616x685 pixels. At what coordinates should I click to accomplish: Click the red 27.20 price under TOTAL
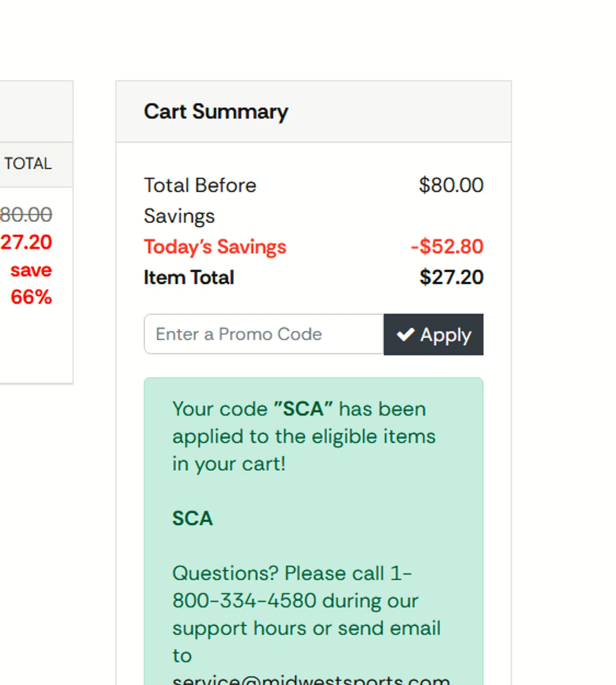click(x=26, y=242)
